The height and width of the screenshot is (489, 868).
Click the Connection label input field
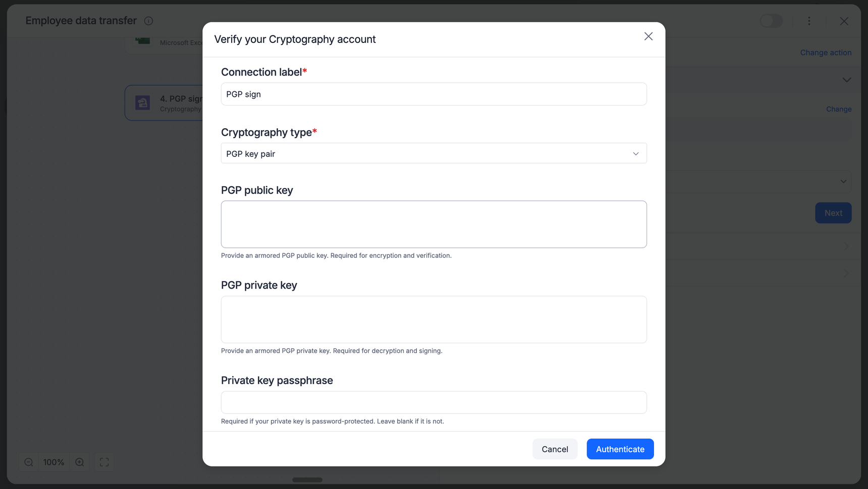point(433,94)
